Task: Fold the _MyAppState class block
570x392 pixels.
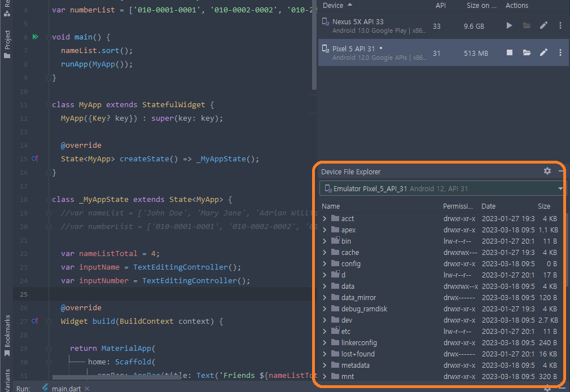Action: click(48, 200)
